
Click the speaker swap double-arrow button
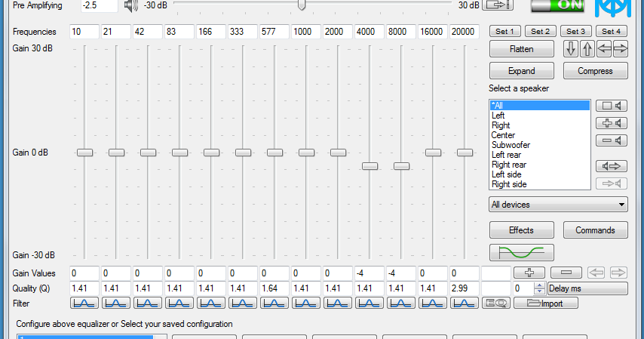point(612,166)
